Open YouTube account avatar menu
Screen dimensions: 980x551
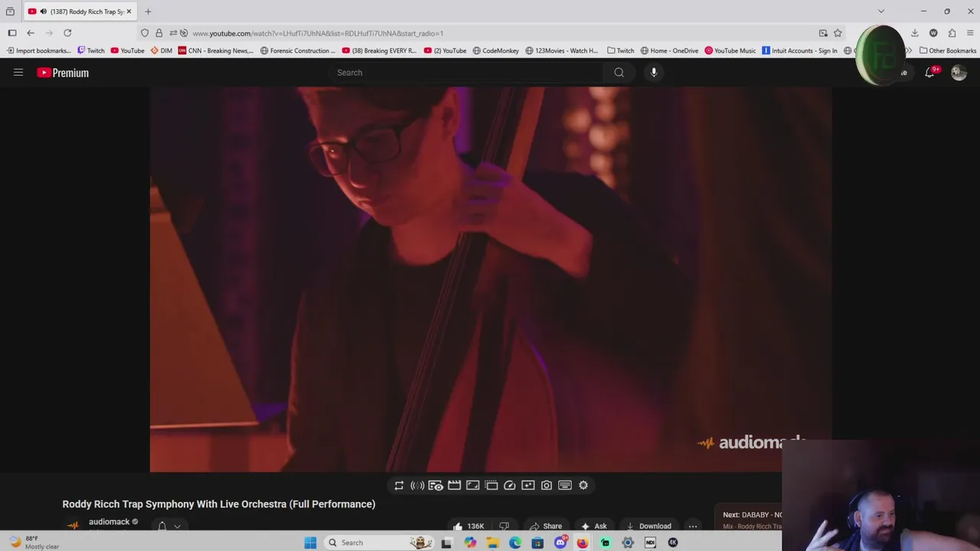959,73
